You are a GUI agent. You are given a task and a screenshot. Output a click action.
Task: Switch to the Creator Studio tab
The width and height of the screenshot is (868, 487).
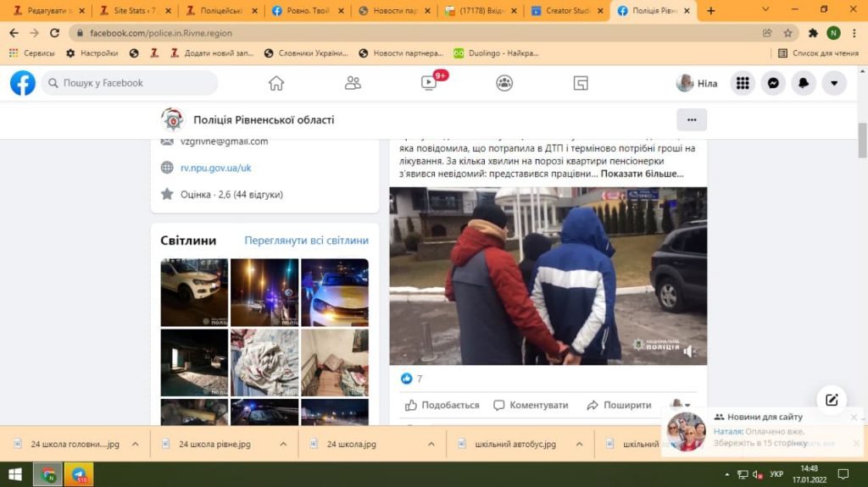click(x=566, y=11)
